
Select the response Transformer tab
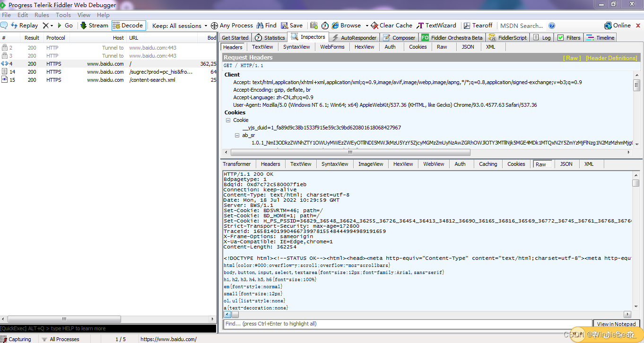click(237, 164)
